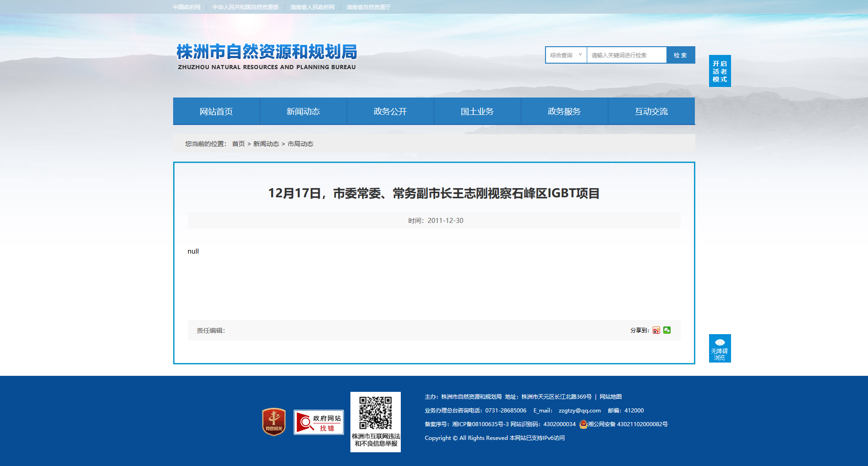
Task: Open 无障碍浏览 accessibility eye button
Action: (720, 348)
